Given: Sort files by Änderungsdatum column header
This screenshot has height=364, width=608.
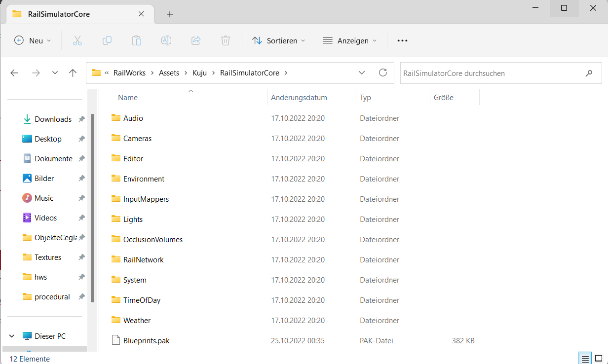Looking at the screenshot, I should click(299, 98).
